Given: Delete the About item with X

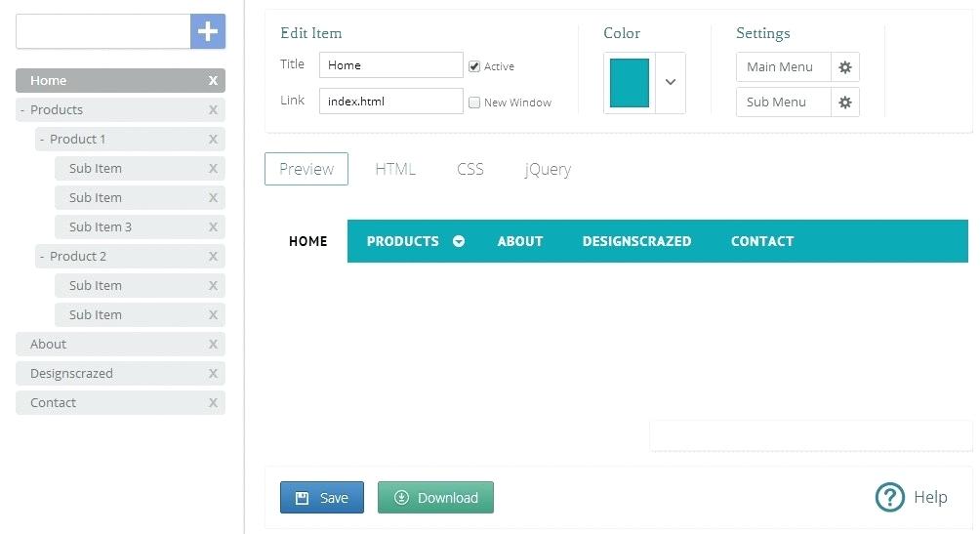Looking at the screenshot, I should click(x=213, y=344).
